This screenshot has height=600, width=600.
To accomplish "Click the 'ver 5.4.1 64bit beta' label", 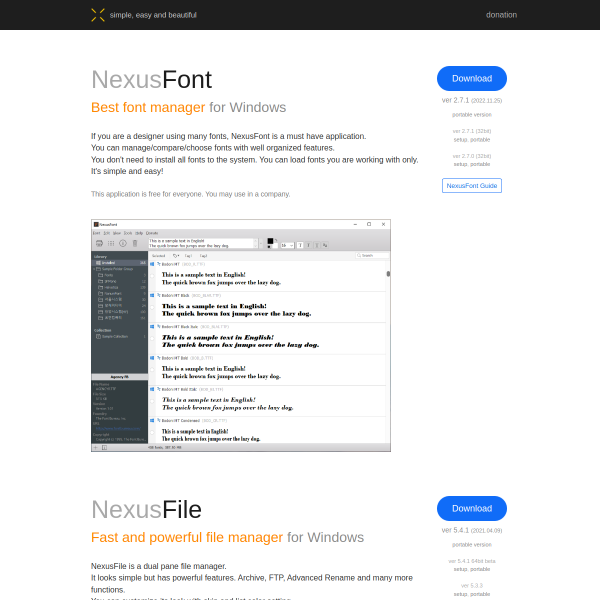I will coord(472,561).
